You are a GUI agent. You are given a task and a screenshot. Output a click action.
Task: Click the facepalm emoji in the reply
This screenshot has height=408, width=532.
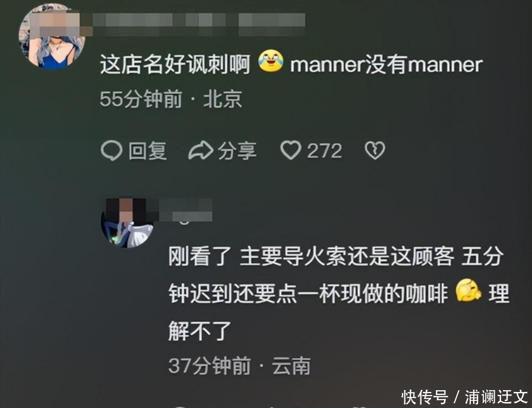click(x=468, y=291)
